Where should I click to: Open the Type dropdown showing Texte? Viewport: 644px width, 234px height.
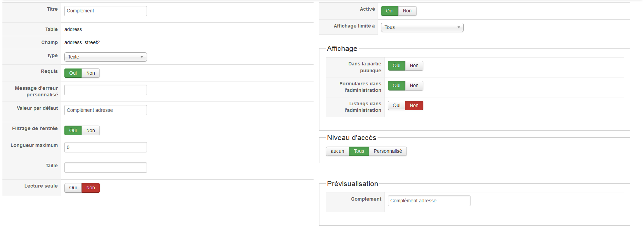105,57
